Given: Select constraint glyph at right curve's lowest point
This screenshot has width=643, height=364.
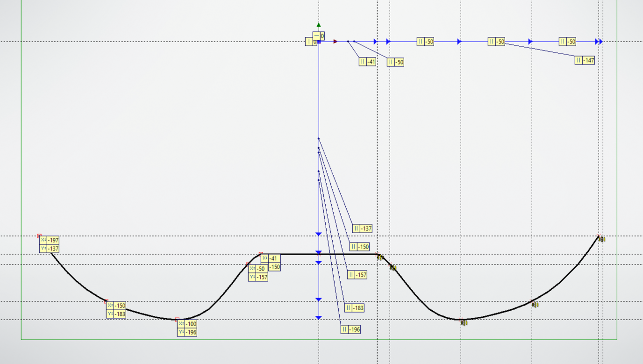Looking at the screenshot, I should (x=464, y=322).
